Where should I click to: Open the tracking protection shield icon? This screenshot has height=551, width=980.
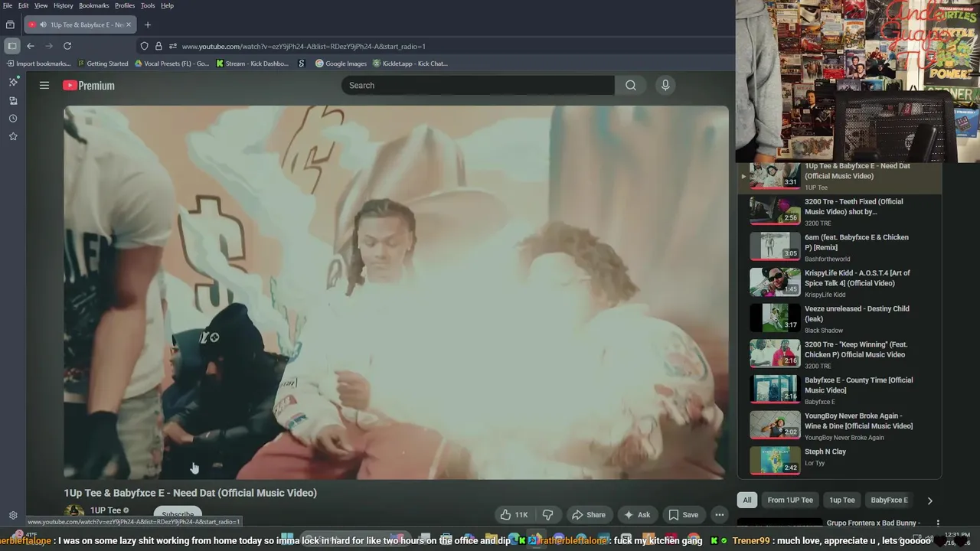point(144,46)
